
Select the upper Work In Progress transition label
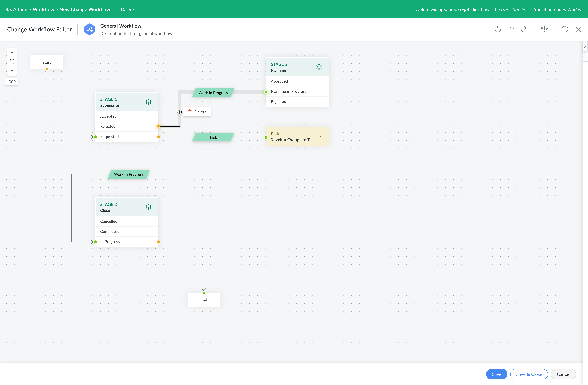(213, 93)
